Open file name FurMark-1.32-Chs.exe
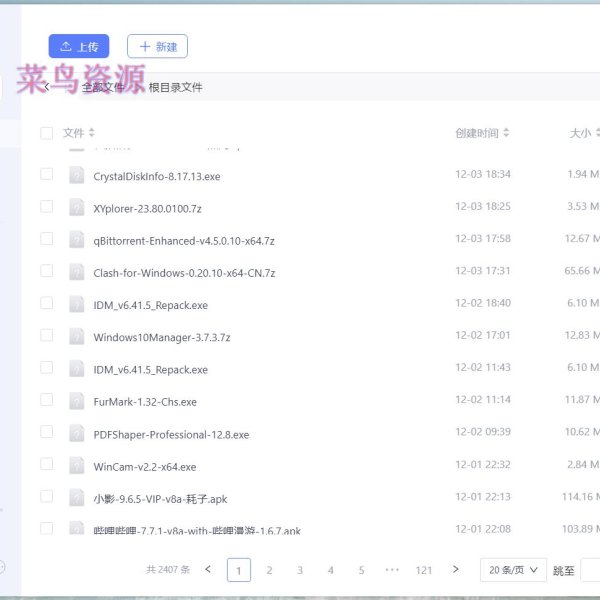This screenshot has height=600, width=600. [145, 402]
